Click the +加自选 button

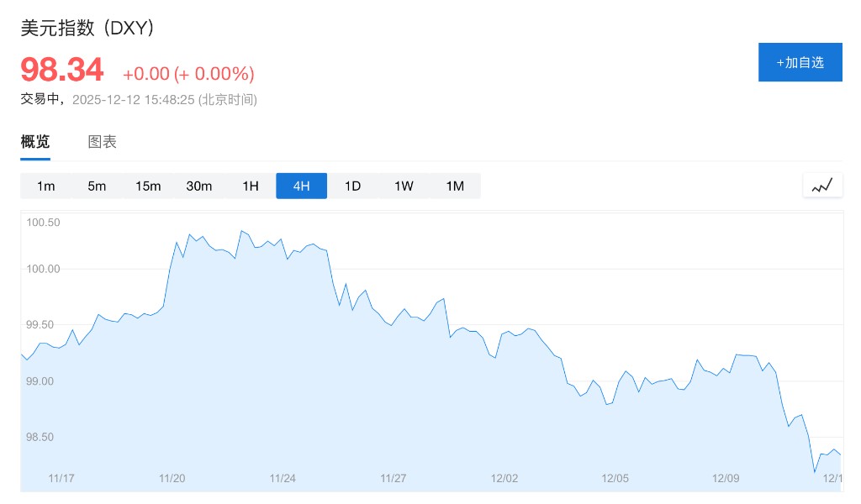tap(800, 62)
